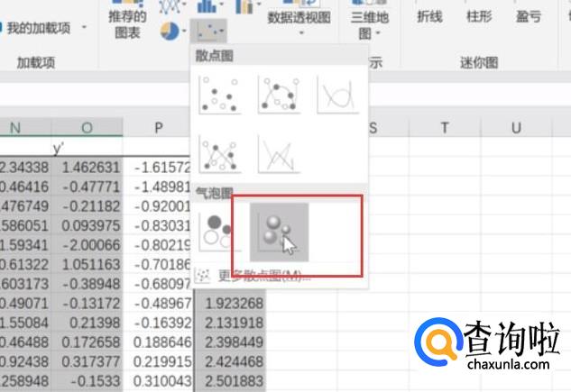Click cell containing 1.462631

[87, 168]
